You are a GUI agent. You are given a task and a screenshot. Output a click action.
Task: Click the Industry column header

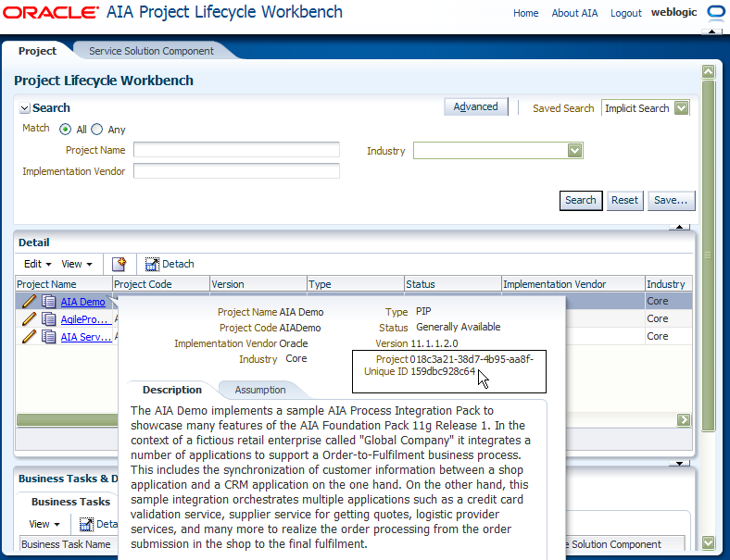coord(669,284)
